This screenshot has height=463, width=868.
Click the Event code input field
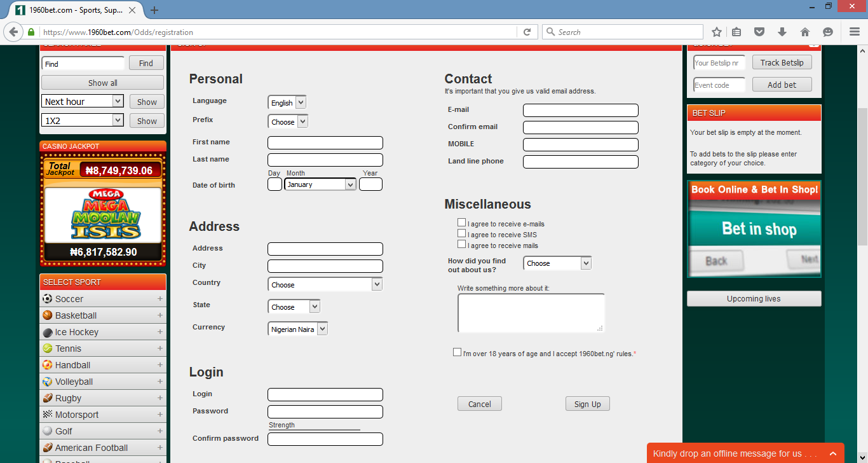click(x=719, y=85)
